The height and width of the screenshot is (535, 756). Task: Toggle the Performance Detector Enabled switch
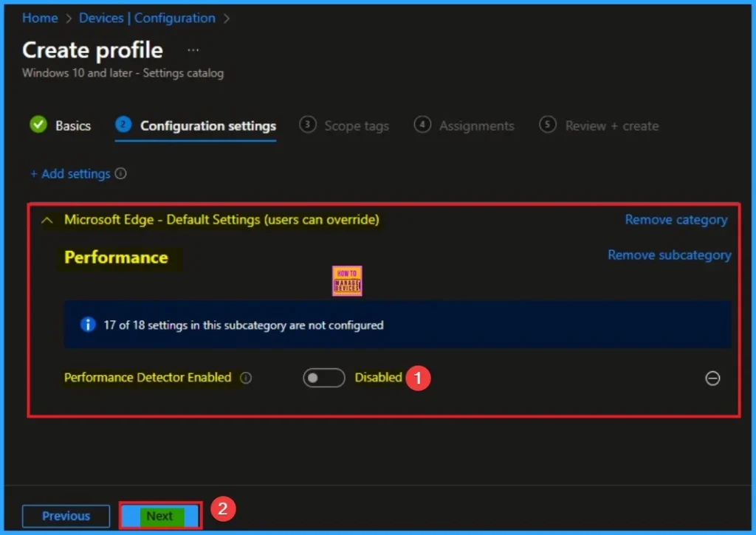tap(324, 378)
